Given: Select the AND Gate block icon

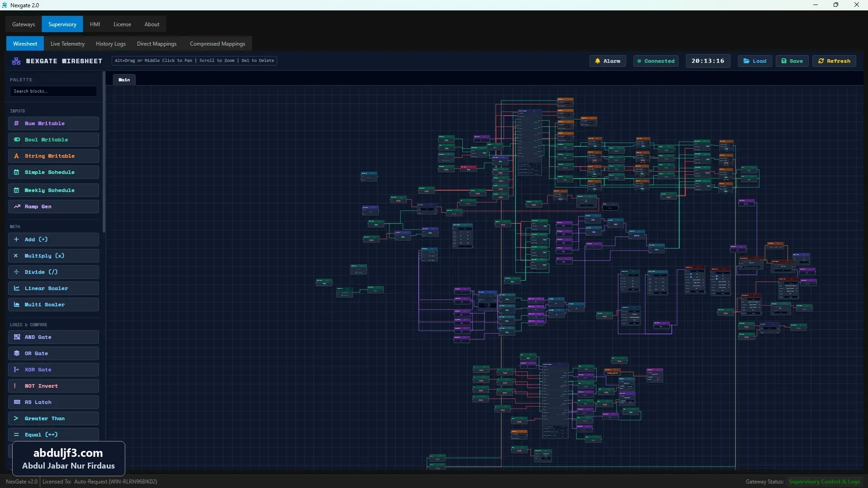Looking at the screenshot, I should [x=17, y=337].
